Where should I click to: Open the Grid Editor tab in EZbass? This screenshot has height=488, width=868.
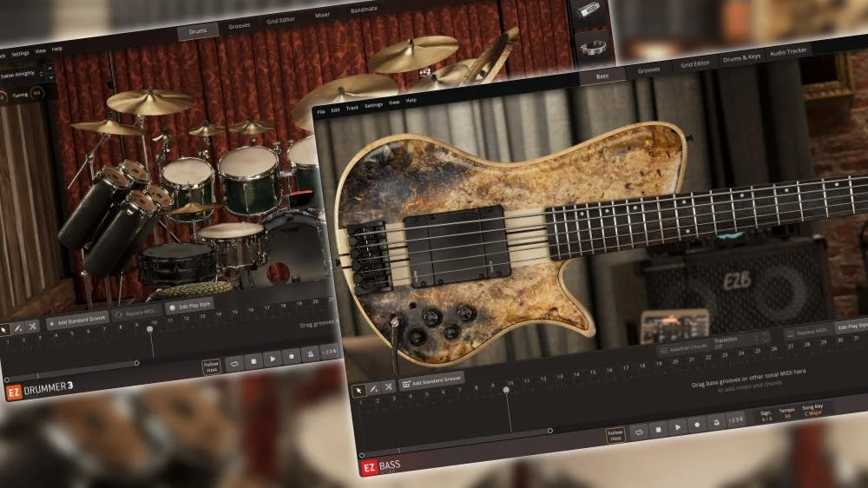[x=694, y=64]
